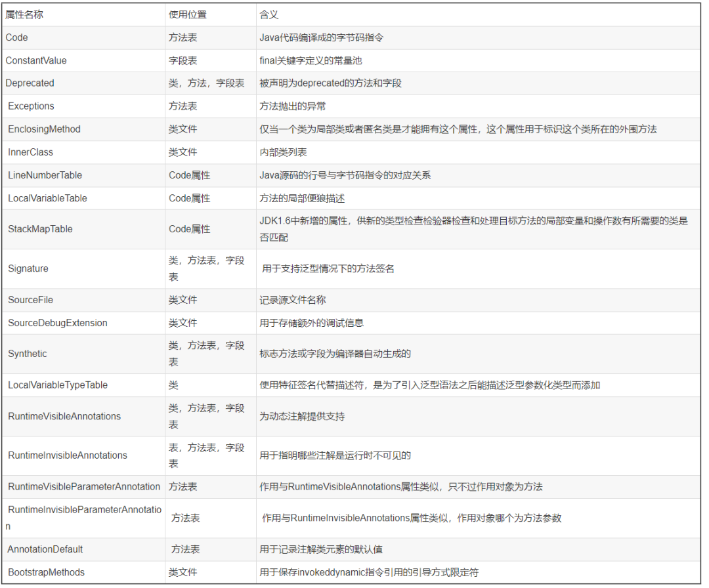
Task: Click the description starting '作用与RuntimeInvisibleAnnotations属性类似'
Action: pyautogui.click(x=412, y=518)
